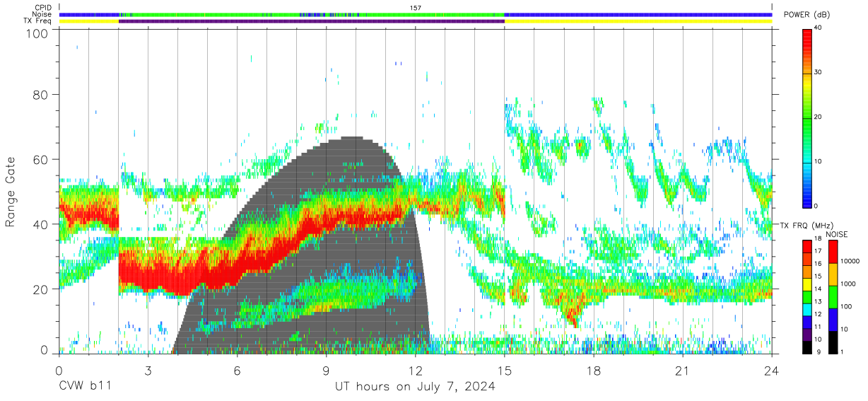868x401 pixels.
Task: Select the '40' tick on the POWER scale
Action: 819,28
